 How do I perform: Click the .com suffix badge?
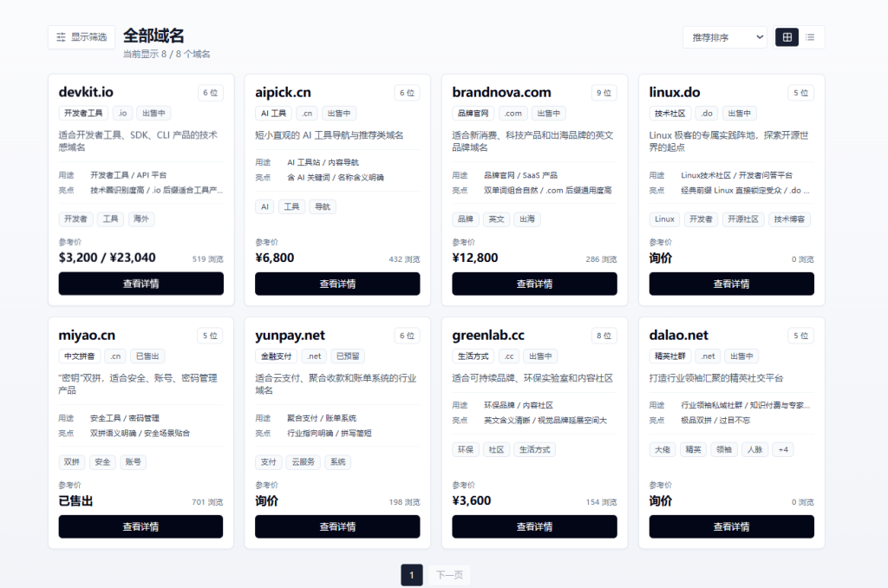point(513,114)
